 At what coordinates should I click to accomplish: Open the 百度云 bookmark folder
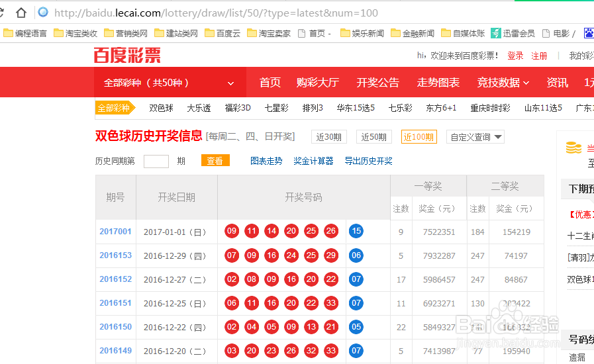(223, 33)
